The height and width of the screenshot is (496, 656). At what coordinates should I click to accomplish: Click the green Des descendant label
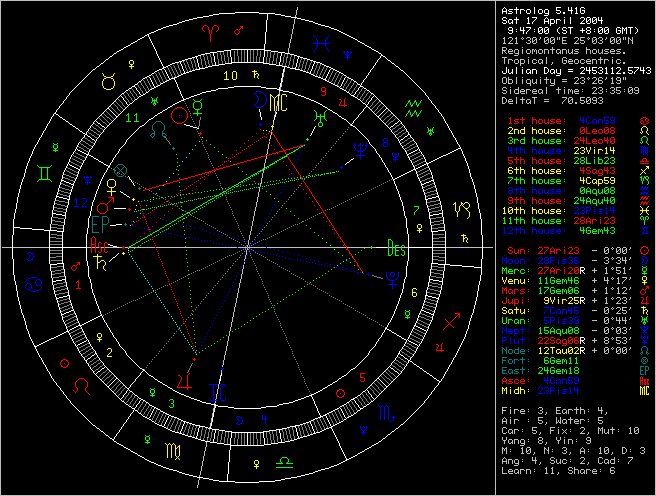[x=397, y=250]
